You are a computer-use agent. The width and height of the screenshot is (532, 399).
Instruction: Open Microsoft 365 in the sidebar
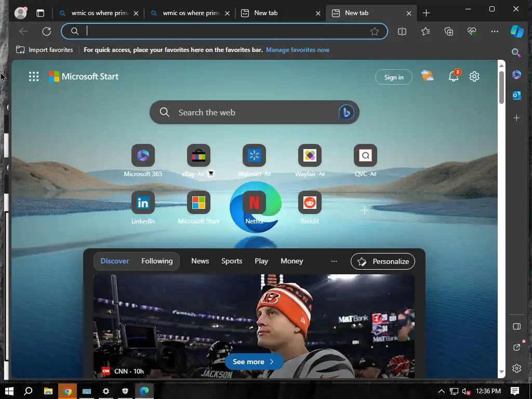[516, 74]
